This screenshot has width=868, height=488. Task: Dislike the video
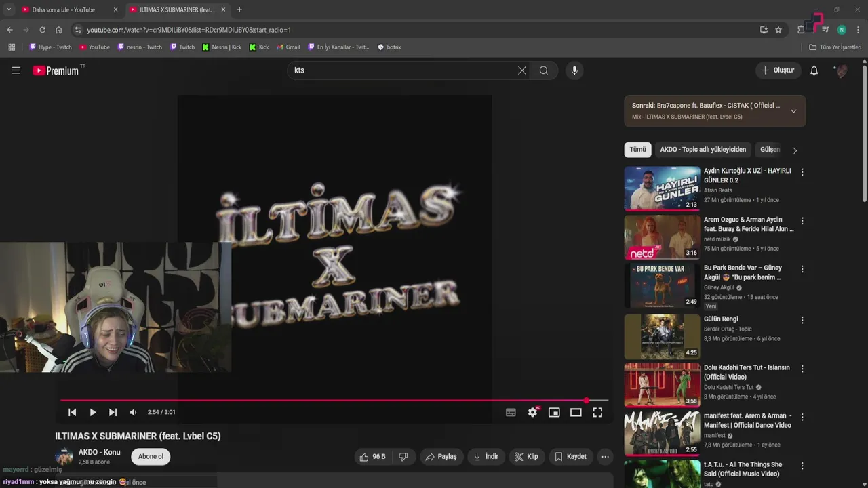point(403,457)
